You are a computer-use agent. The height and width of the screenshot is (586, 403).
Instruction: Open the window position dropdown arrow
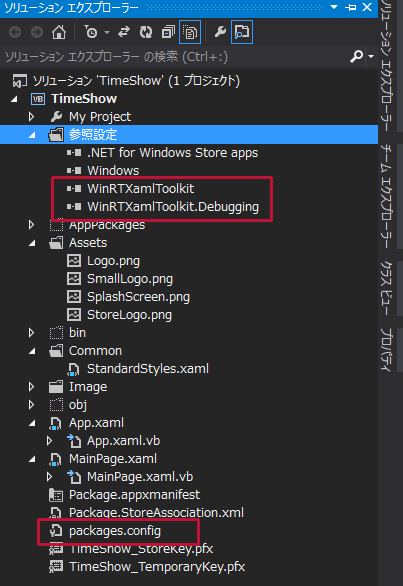(334, 7)
